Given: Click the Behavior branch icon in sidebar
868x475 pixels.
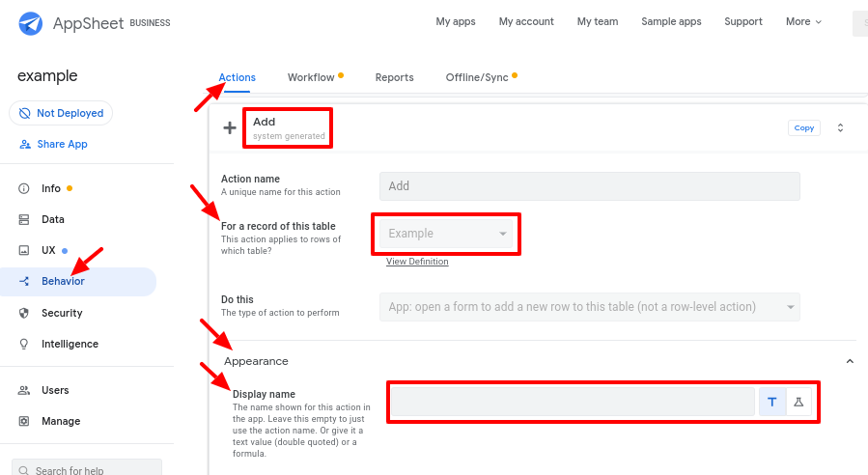Looking at the screenshot, I should tap(24, 281).
